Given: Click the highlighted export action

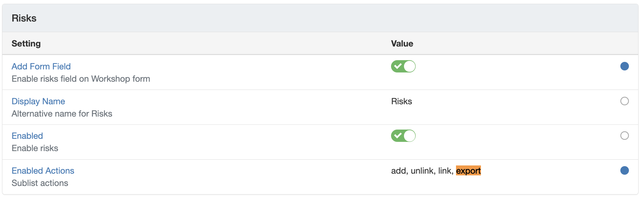Looking at the screenshot, I should (468, 171).
